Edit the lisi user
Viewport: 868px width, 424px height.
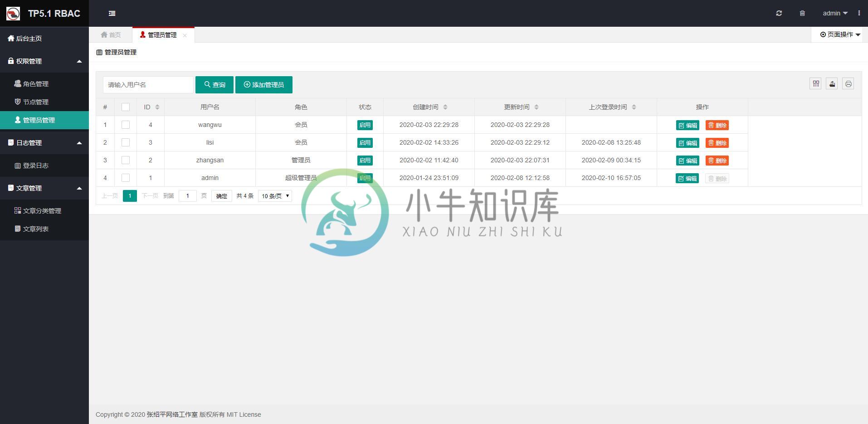(688, 143)
